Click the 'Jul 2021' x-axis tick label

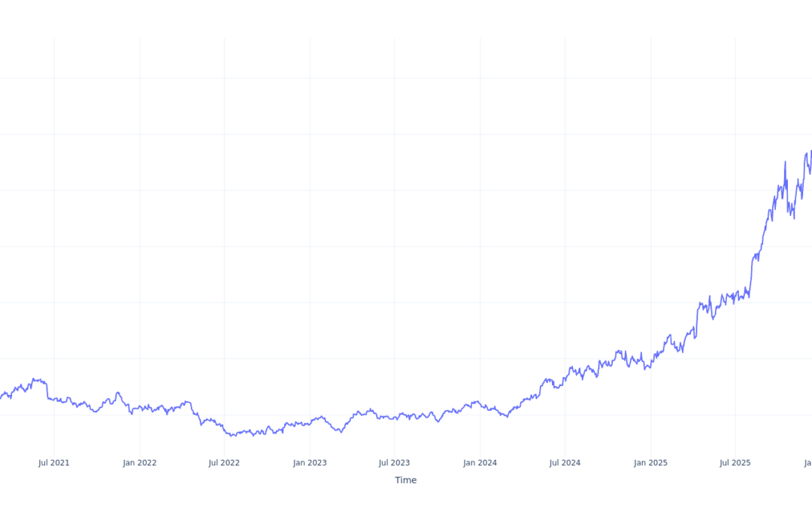click(x=53, y=463)
